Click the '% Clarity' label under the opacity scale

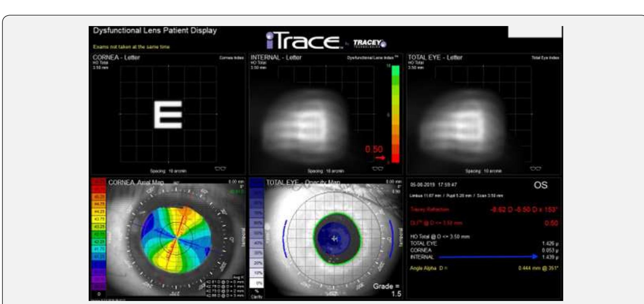pos(256,294)
